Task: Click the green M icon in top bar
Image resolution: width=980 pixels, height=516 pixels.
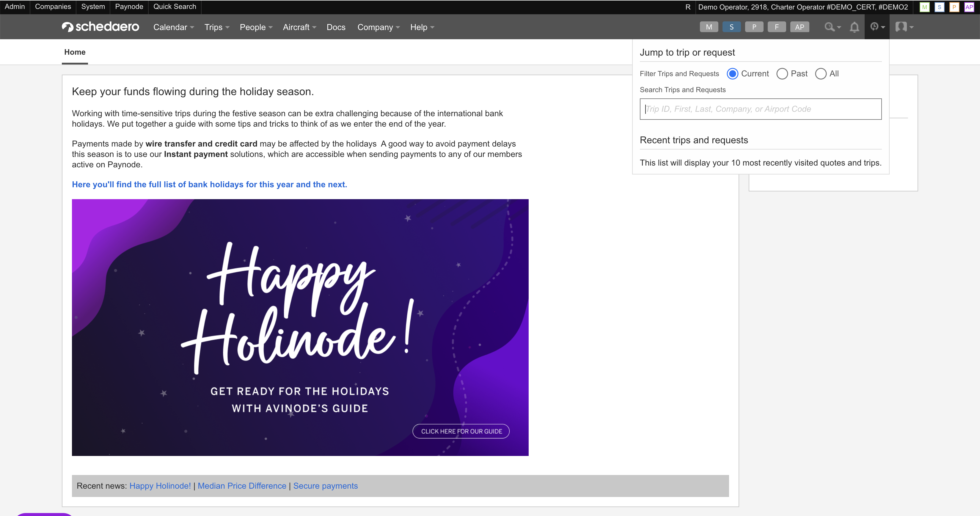Action: coord(924,7)
